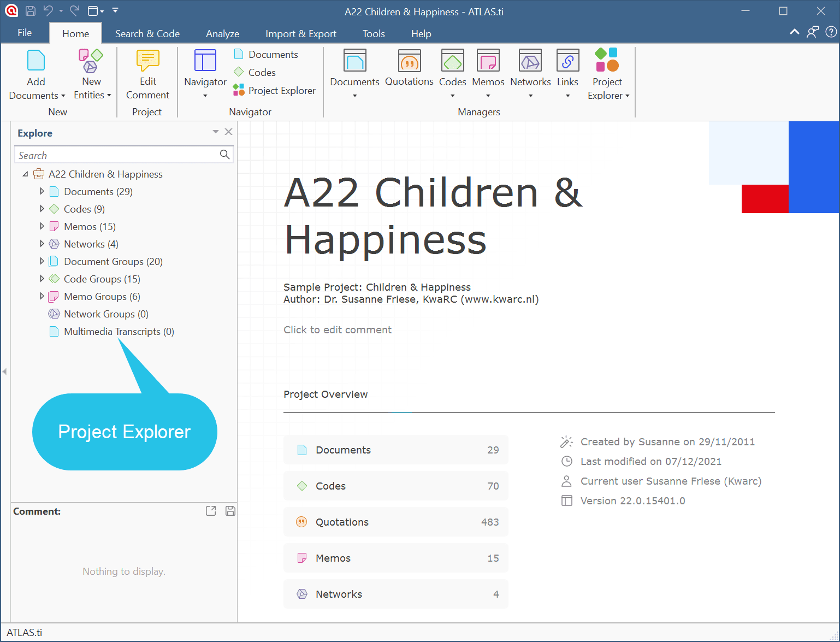Select Multimedia Transcripts (0) tree item

tap(111, 331)
